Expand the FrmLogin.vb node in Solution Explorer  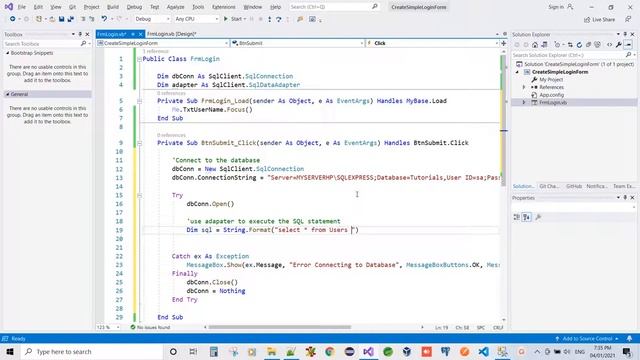point(524,102)
